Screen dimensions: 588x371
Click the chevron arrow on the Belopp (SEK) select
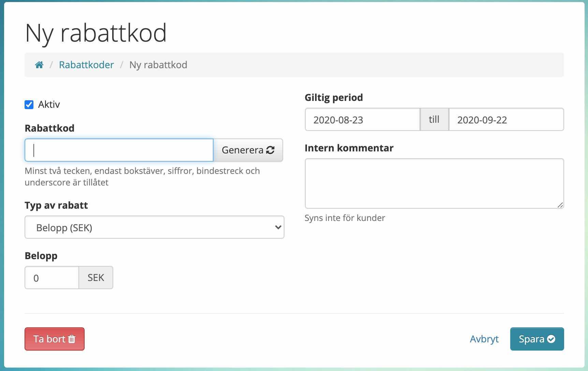278,227
